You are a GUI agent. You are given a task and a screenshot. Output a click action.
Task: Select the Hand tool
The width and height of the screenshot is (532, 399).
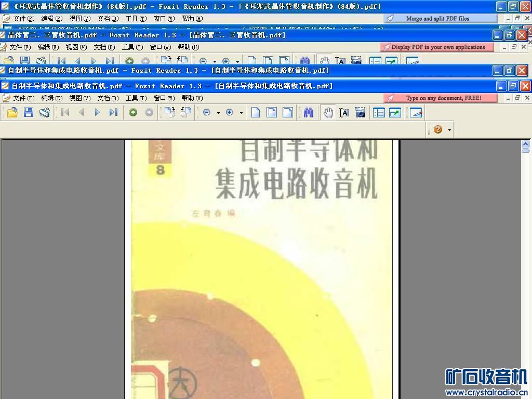[x=328, y=112]
